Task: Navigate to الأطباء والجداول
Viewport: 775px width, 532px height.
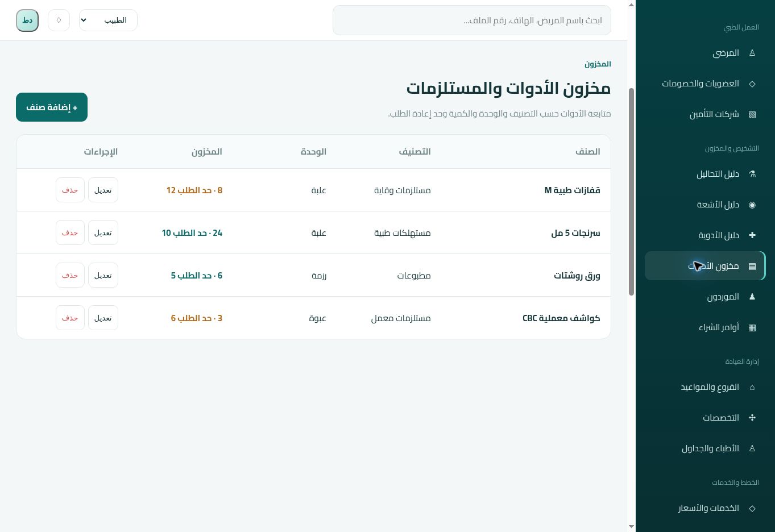Action: coord(705,448)
